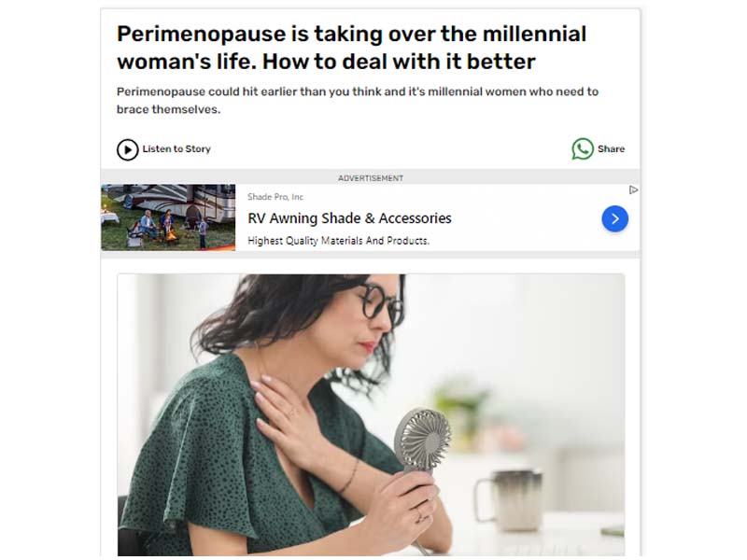
Task: Click the blue arrow button in the ad
Action: [614, 218]
